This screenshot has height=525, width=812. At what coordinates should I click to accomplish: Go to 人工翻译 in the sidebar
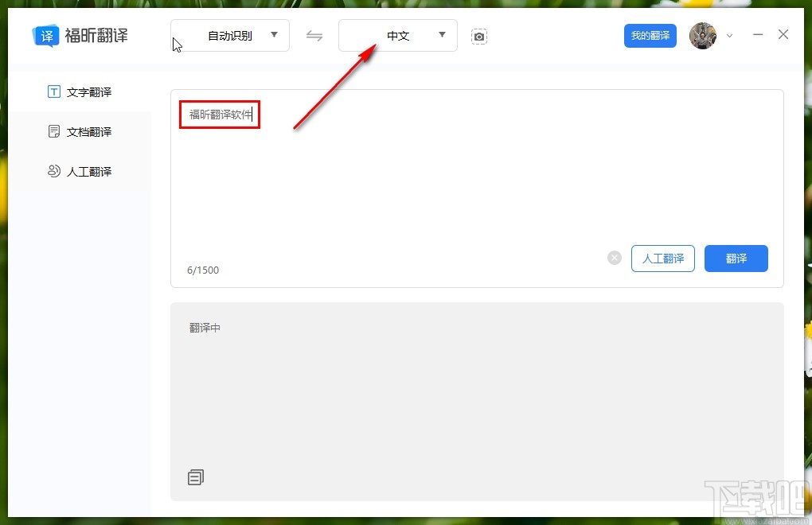pyautogui.click(x=80, y=171)
